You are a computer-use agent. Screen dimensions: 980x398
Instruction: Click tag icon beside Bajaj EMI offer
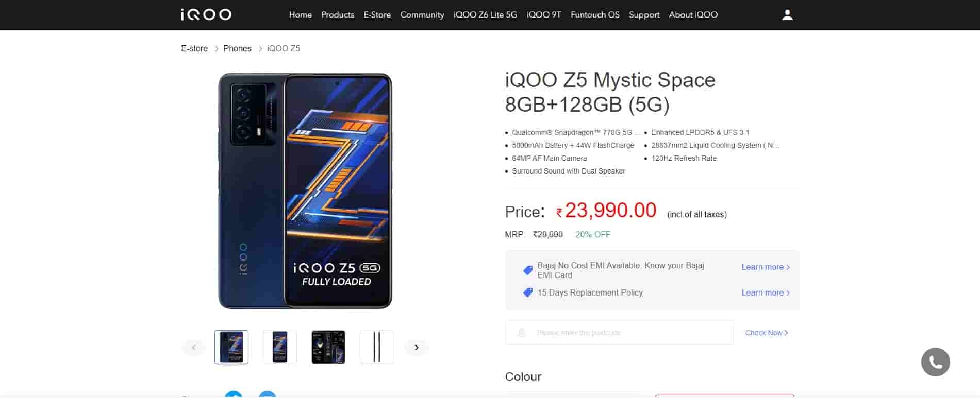click(x=527, y=270)
